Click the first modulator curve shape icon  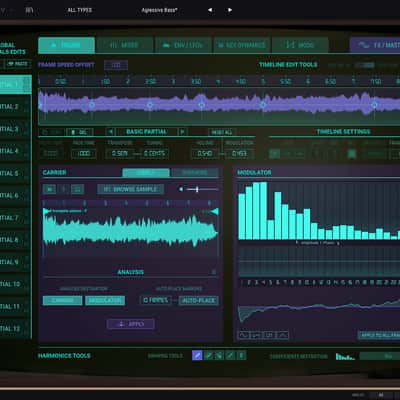243,335
